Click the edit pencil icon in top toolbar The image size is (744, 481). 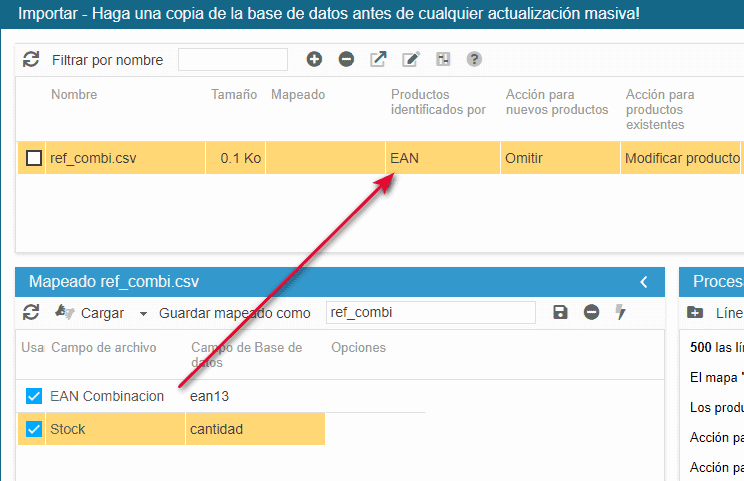[x=410, y=60]
